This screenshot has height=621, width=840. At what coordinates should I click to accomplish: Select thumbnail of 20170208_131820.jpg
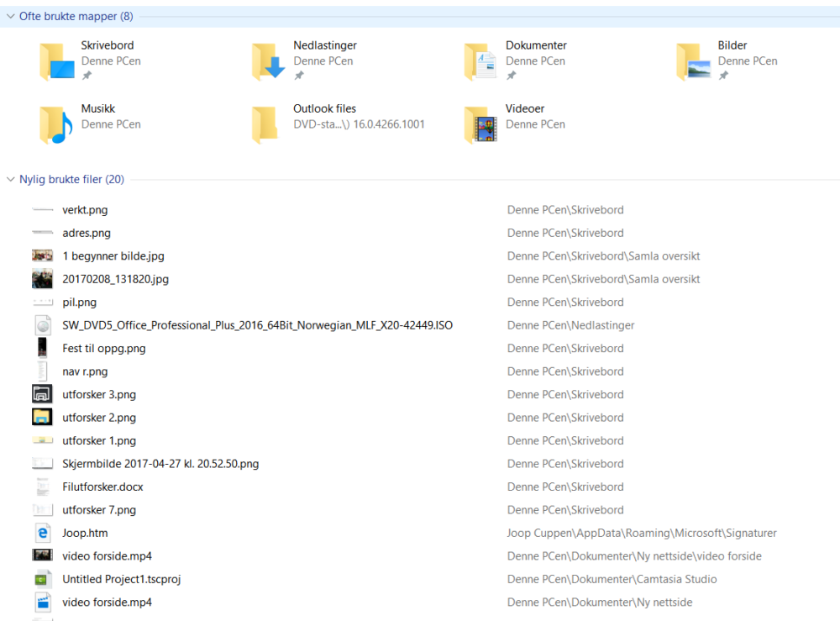click(43, 279)
